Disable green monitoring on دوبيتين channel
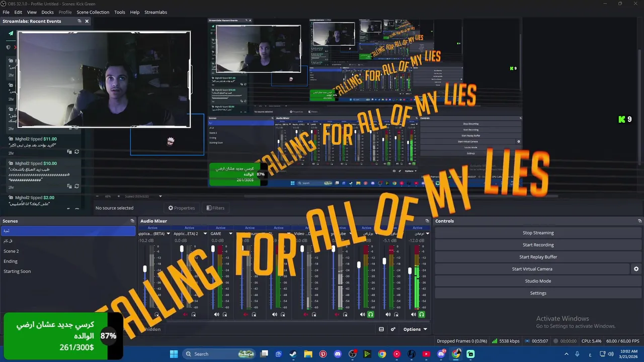Screen dimensions: 644x362 point(422,314)
